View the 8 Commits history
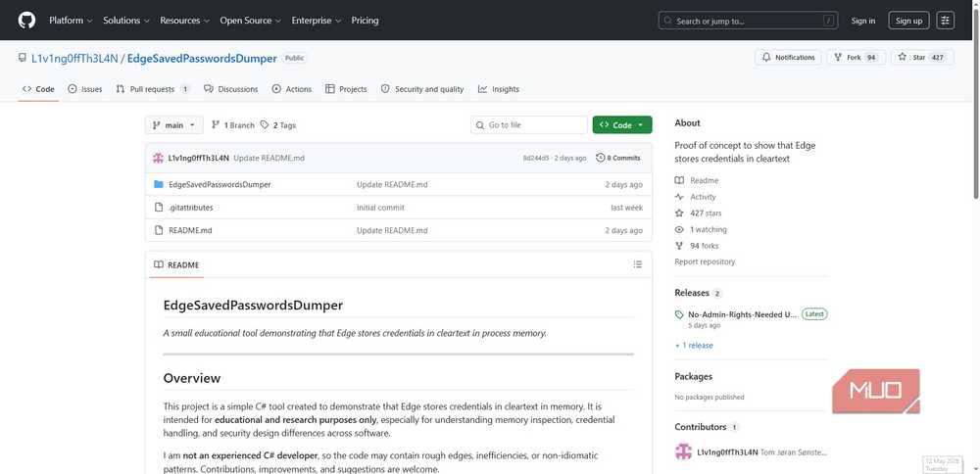This screenshot has height=474, width=980. click(618, 158)
